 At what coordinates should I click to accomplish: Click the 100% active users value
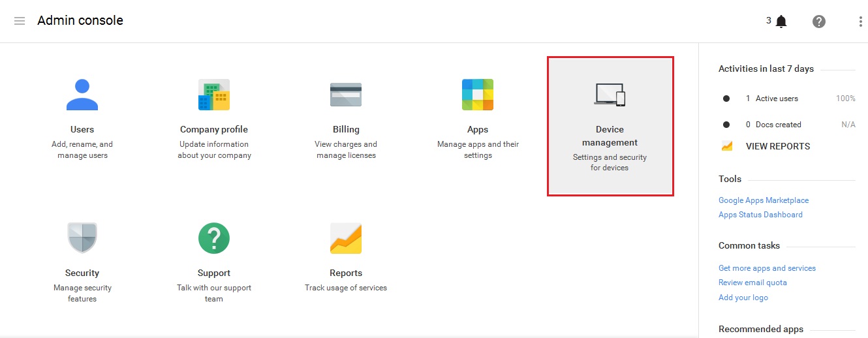click(846, 99)
